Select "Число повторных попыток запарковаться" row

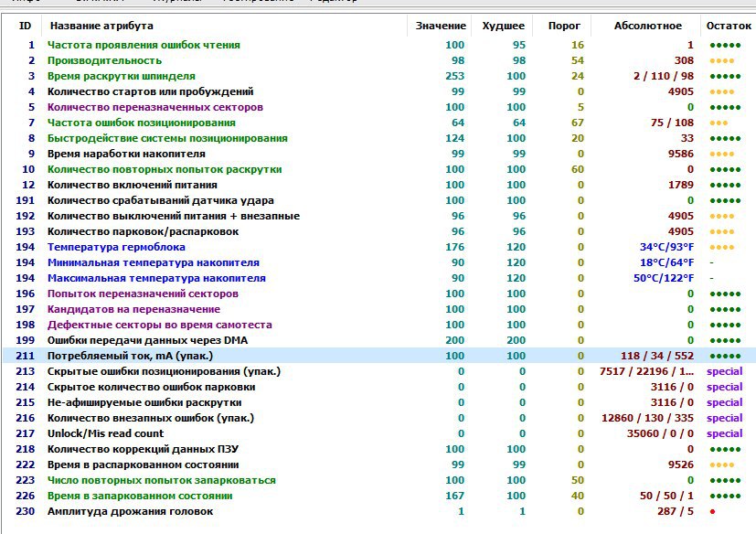pos(379,480)
